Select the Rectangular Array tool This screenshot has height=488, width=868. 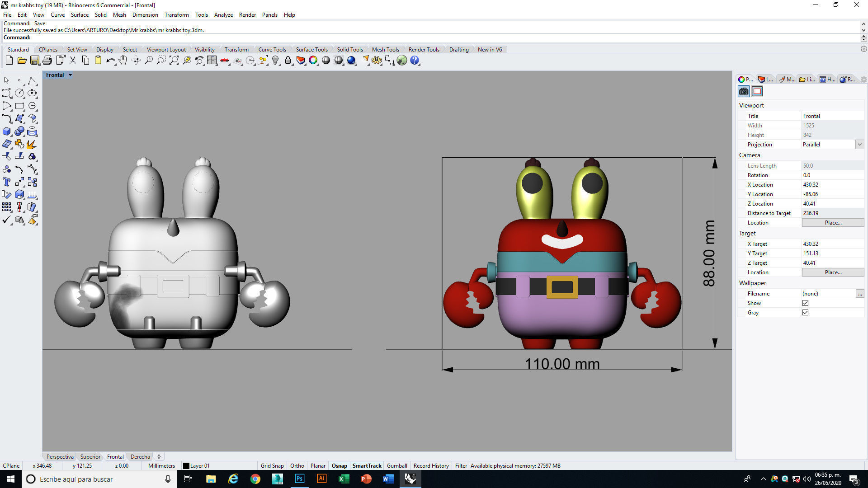tap(6, 207)
